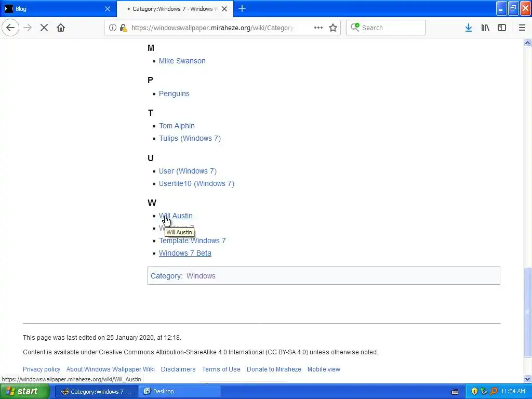Toggle the sidebar view icon

point(502,28)
